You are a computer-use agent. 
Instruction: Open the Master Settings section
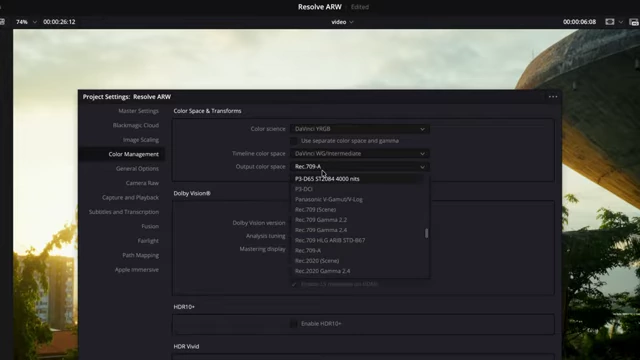coord(138,111)
